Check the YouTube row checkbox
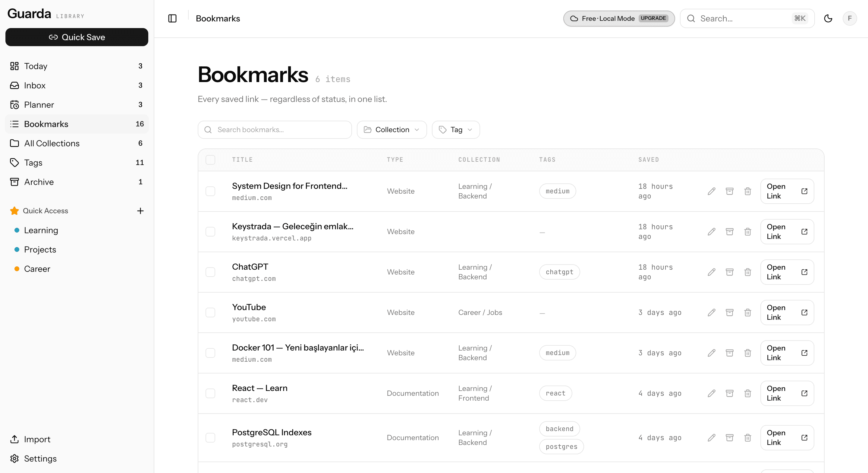This screenshot has height=473, width=868. (210, 313)
